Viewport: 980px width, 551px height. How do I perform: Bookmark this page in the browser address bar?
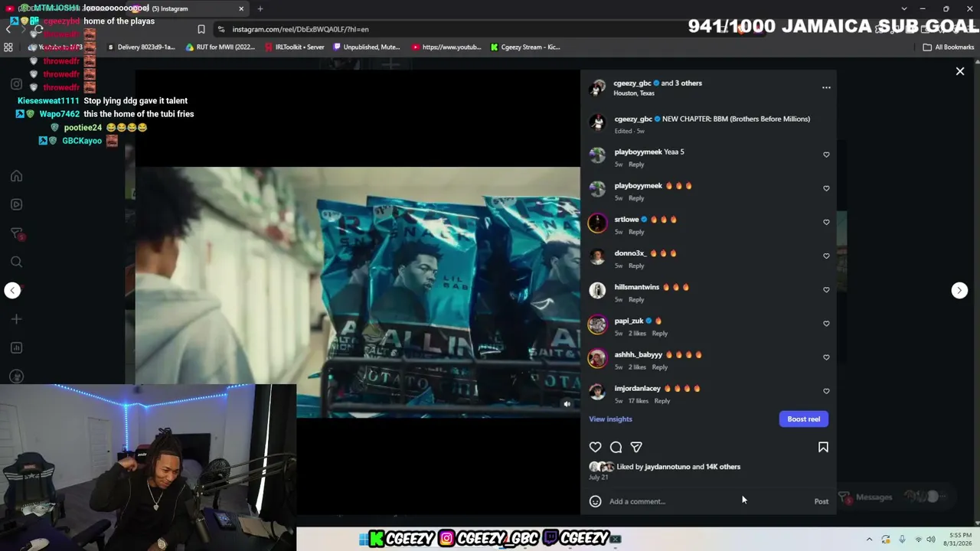tap(201, 29)
